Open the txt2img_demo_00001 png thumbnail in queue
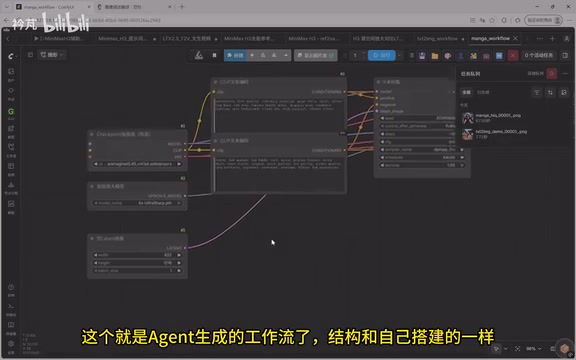 coord(468,134)
